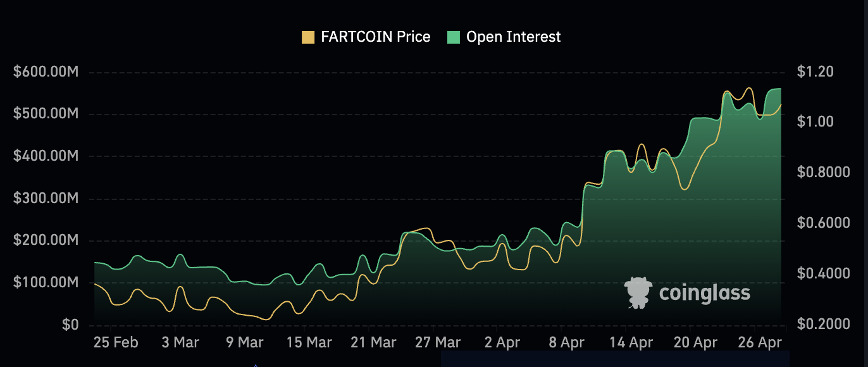The width and height of the screenshot is (868, 367).
Task: Toggle the Open Interest legend entry
Action: pos(504,37)
